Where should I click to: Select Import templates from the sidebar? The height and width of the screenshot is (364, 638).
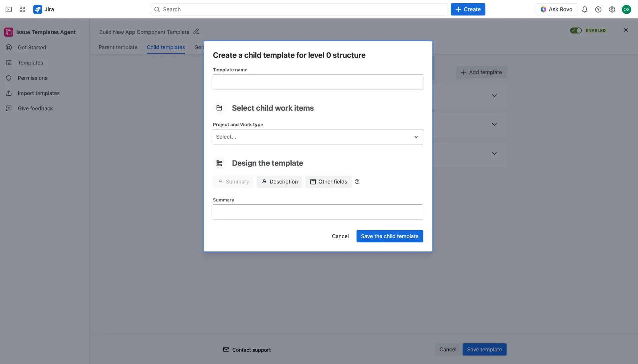(x=39, y=93)
